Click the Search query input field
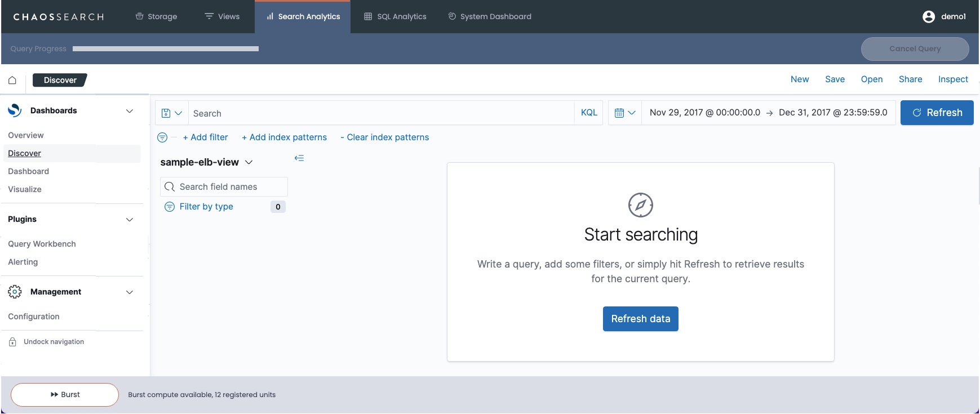This screenshot has width=980, height=414. [x=382, y=113]
